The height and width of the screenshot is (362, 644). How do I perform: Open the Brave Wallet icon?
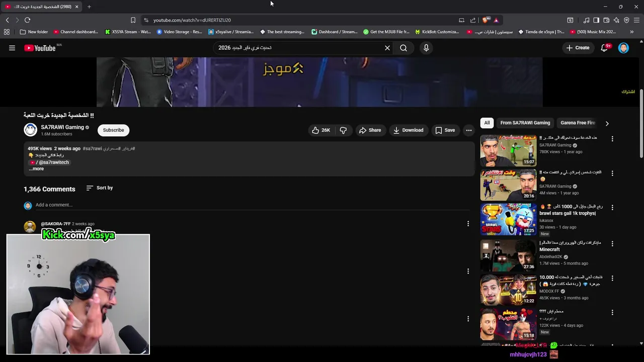click(606, 20)
